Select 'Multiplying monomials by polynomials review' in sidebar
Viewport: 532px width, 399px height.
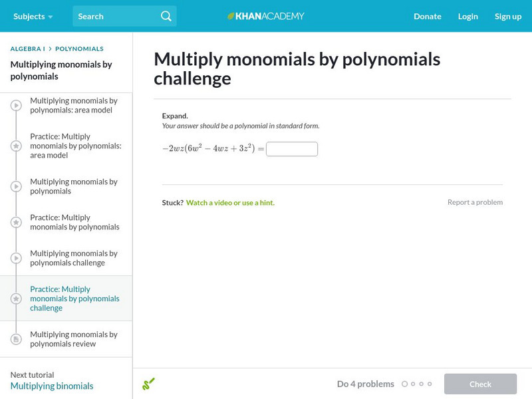pyautogui.click(x=73, y=339)
